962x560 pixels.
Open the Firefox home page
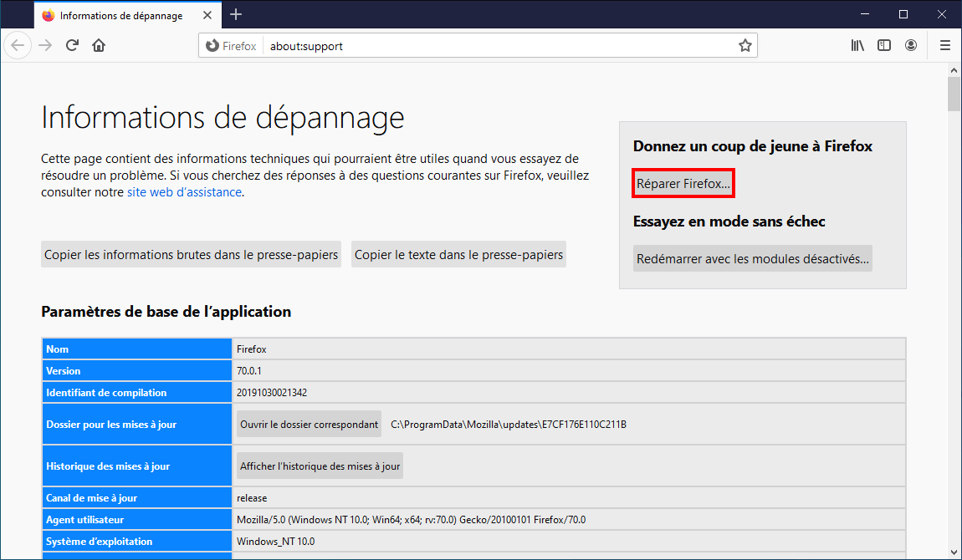[x=99, y=45]
